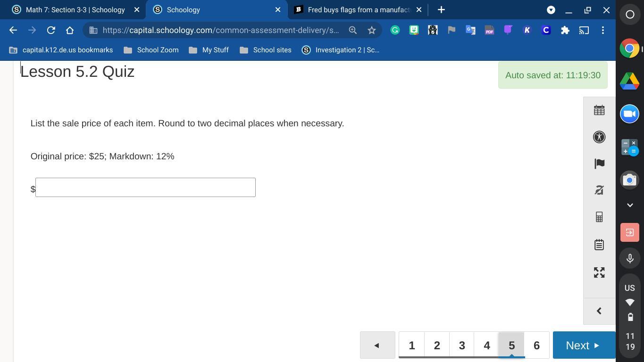Open Camera app from the shelf
Viewport: 644px width, 362px height.
click(x=629, y=180)
